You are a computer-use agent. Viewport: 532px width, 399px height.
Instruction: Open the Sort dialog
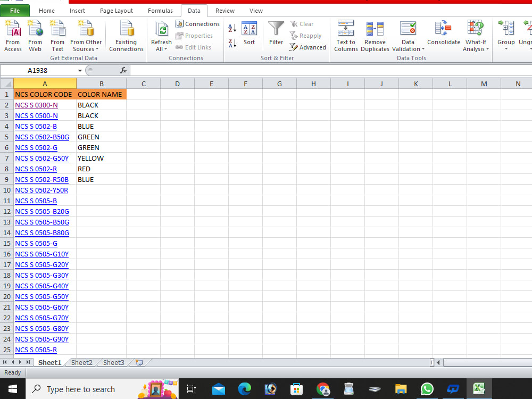249,33
